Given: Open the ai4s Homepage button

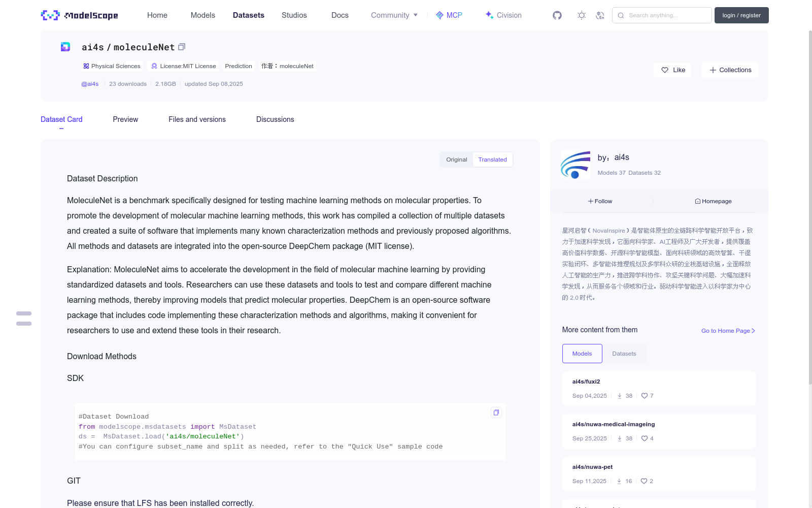Looking at the screenshot, I should point(713,201).
